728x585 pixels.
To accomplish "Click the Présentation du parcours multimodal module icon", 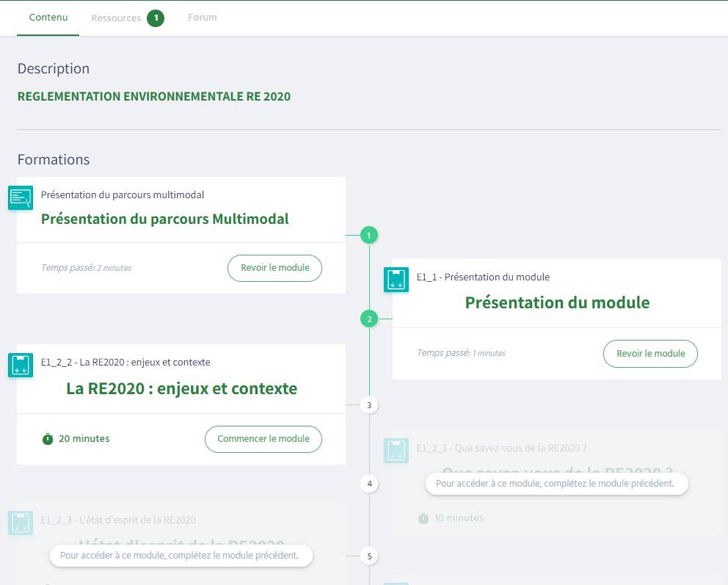I will (21, 197).
